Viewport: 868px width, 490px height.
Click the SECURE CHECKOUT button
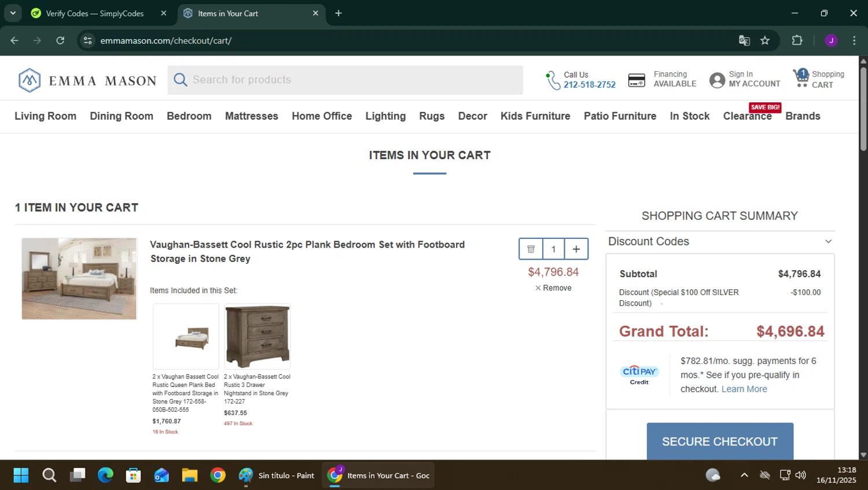720,441
